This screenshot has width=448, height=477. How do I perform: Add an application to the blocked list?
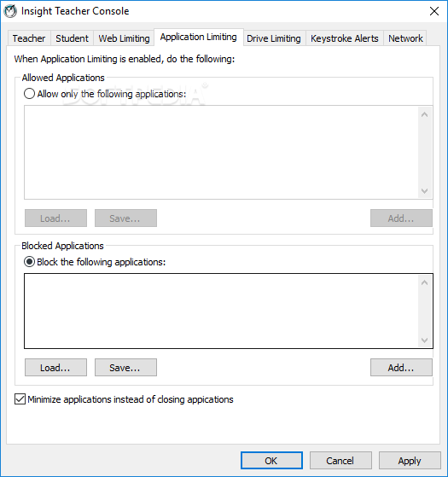coord(401,368)
